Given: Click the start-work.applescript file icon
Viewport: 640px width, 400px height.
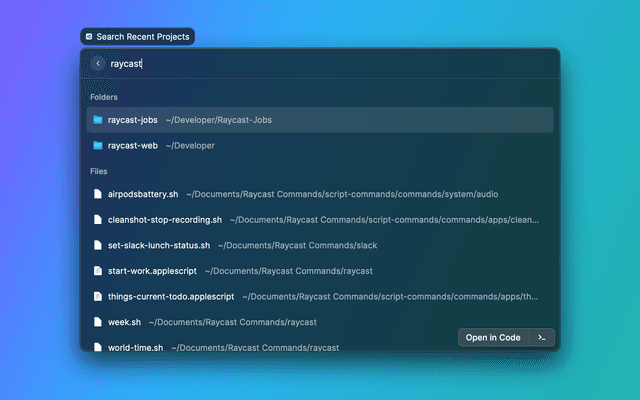Looking at the screenshot, I should (x=98, y=271).
